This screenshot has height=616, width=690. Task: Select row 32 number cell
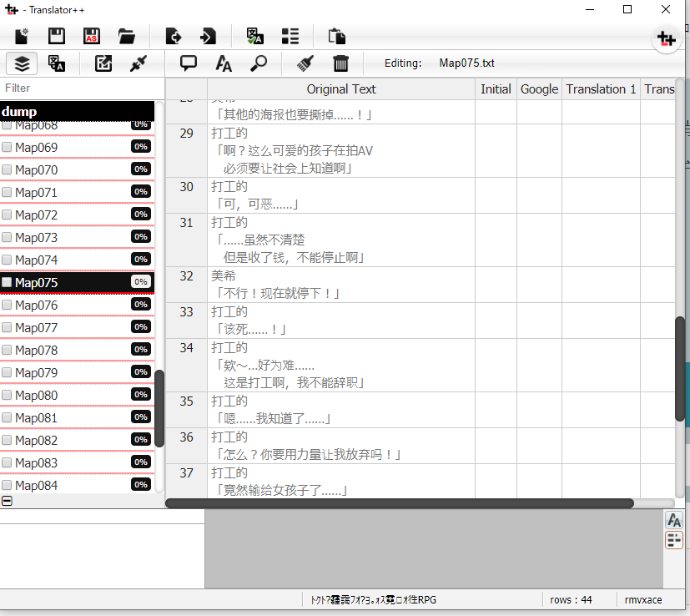tap(187, 285)
